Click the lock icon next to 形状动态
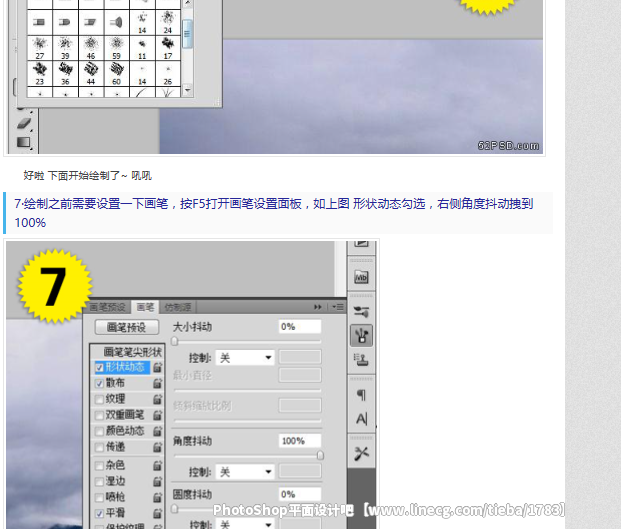621x529 pixels. click(x=157, y=368)
